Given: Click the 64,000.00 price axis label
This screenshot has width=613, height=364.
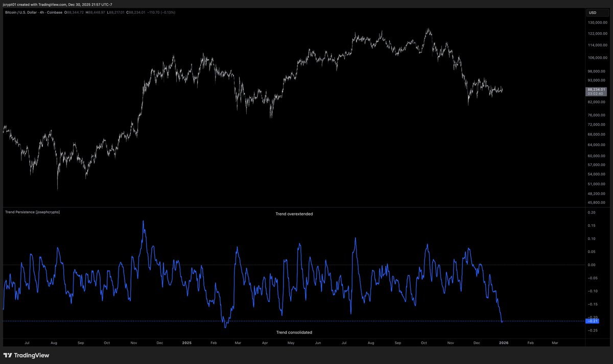Looking at the screenshot, I should (597, 145).
